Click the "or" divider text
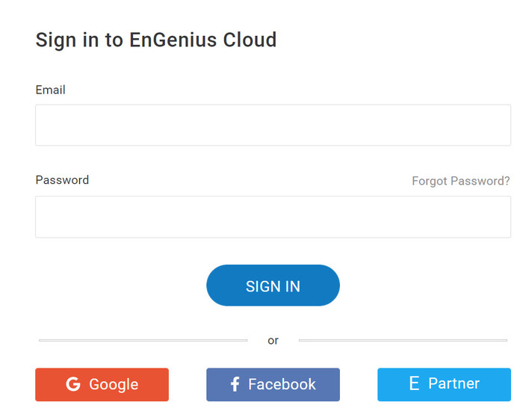Viewport: 523px width, 420px height. [x=273, y=341]
